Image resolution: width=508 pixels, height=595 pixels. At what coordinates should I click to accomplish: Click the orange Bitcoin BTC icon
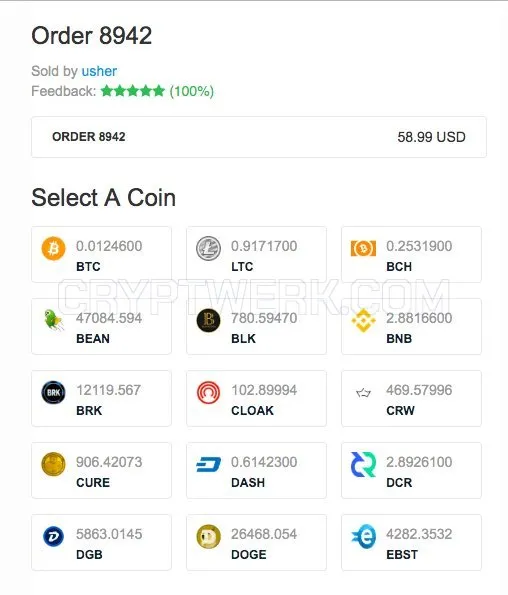pyautogui.click(x=53, y=249)
